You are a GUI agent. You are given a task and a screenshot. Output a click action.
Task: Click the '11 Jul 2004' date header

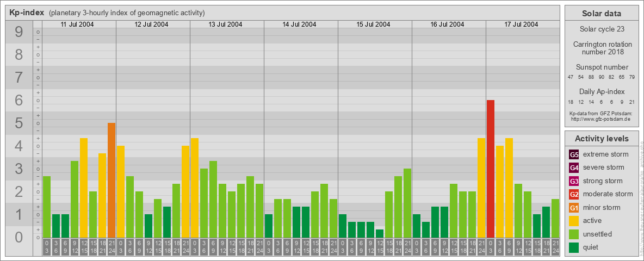pos(77,24)
